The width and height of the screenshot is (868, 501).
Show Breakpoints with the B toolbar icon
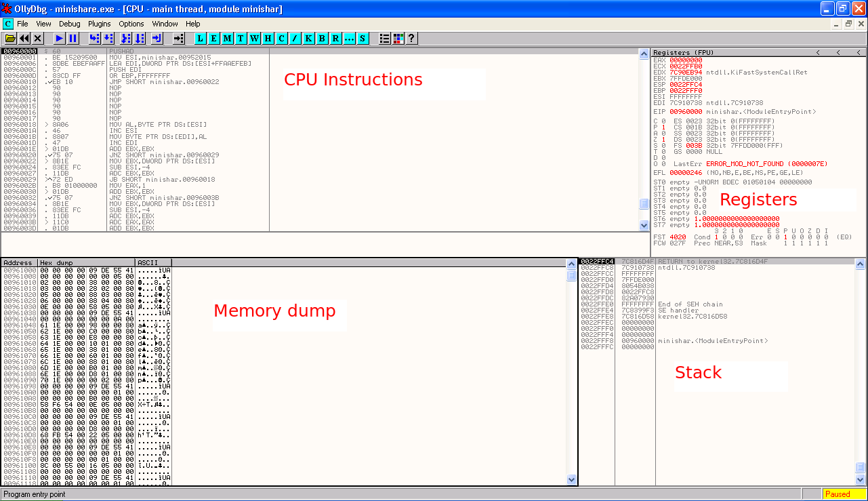coord(323,39)
